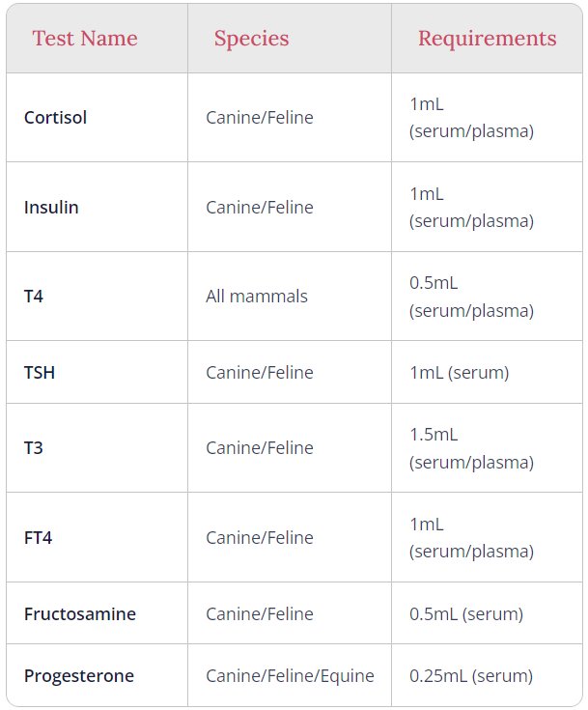This screenshot has height=710, width=588.
Task: Click the TSH test name
Action: [x=40, y=372]
